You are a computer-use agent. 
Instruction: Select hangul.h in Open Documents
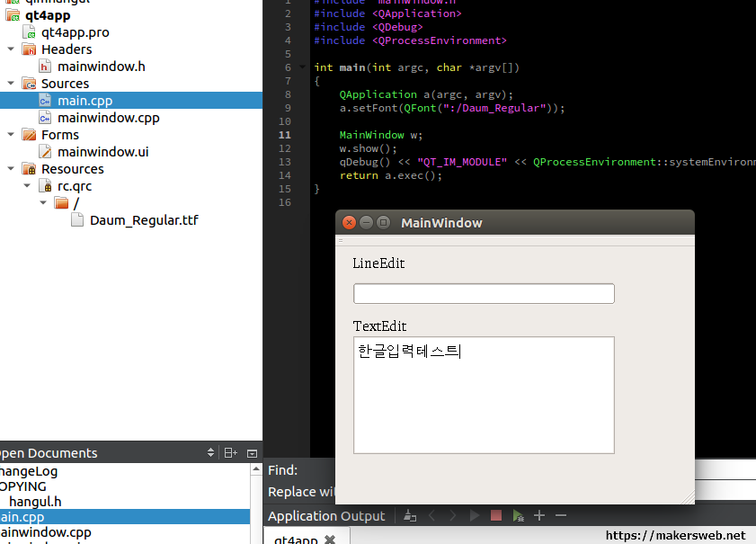coord(35,502)
